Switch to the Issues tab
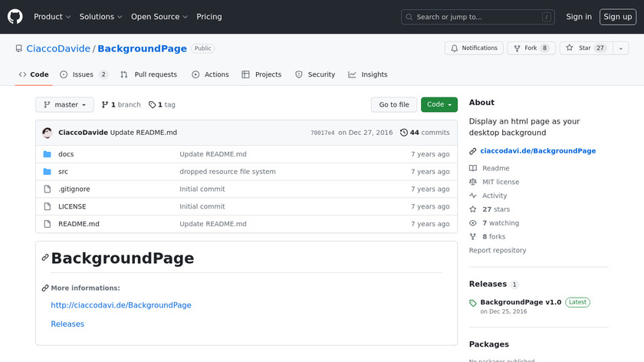This screenshot has height=362, width=644. click(x=84, y=74)
